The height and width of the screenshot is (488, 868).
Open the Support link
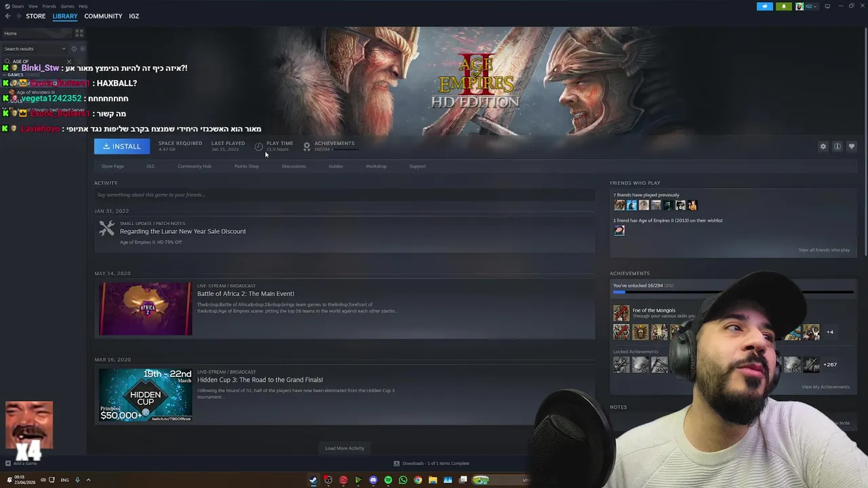coord(418,166)
